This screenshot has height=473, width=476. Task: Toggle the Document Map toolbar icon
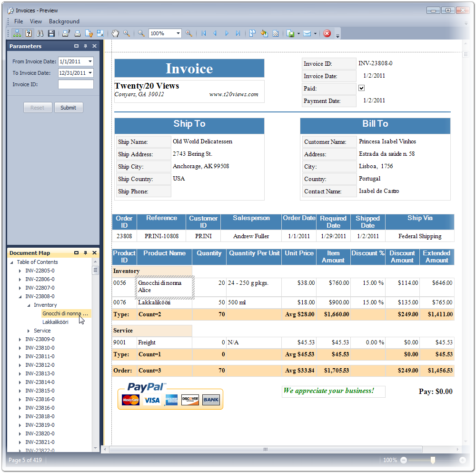(17, 33)
